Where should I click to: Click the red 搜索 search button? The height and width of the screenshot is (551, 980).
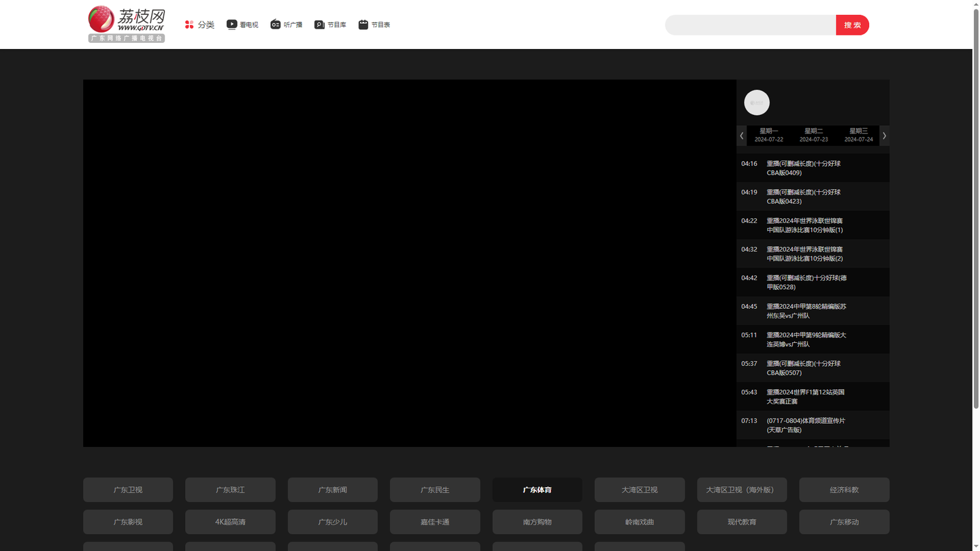pyautogui.click(x=853, y=25)
